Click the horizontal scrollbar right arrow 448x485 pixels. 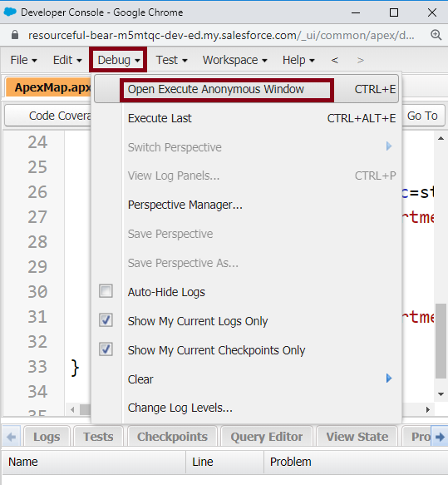(427, 410)
